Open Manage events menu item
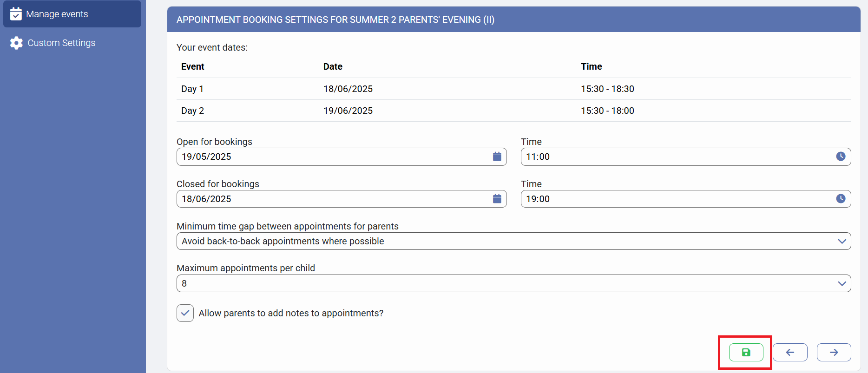The height and width of the screenshot is (373, 868). [57, 14]
